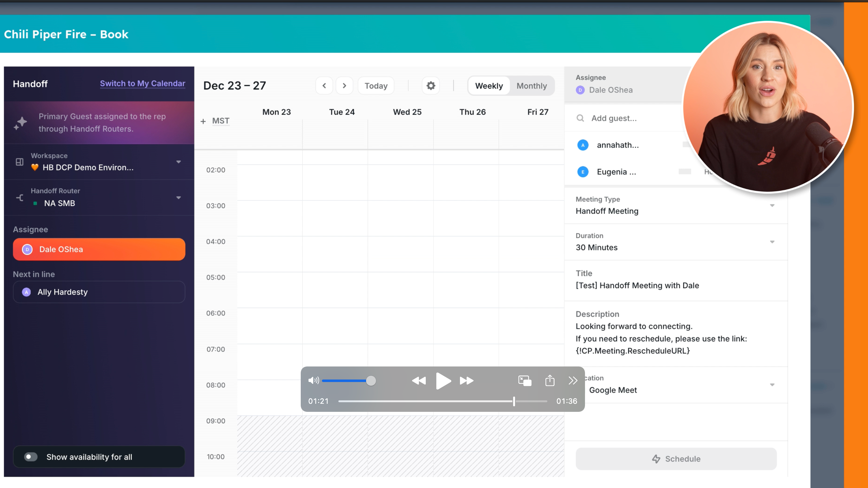
Task: Go to next week arrow
Action: (344, 85)
